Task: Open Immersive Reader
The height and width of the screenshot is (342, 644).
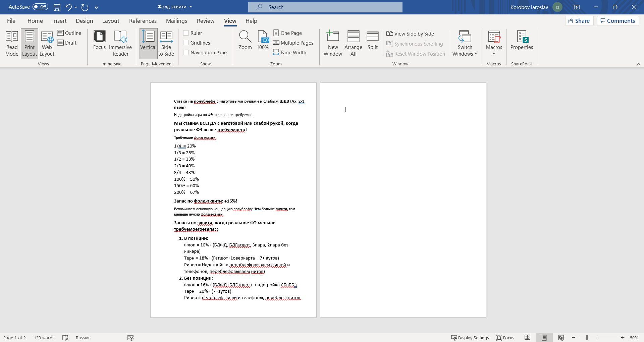Action: [120, 44]
